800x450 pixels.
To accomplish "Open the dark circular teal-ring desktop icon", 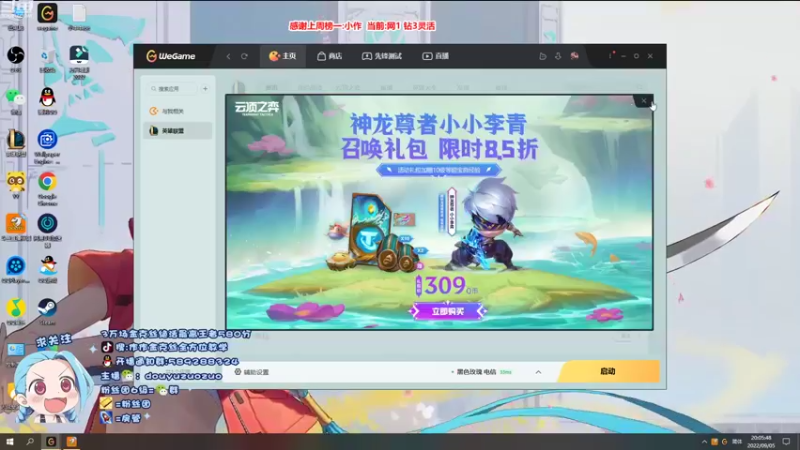I will [x=47, y=231].
